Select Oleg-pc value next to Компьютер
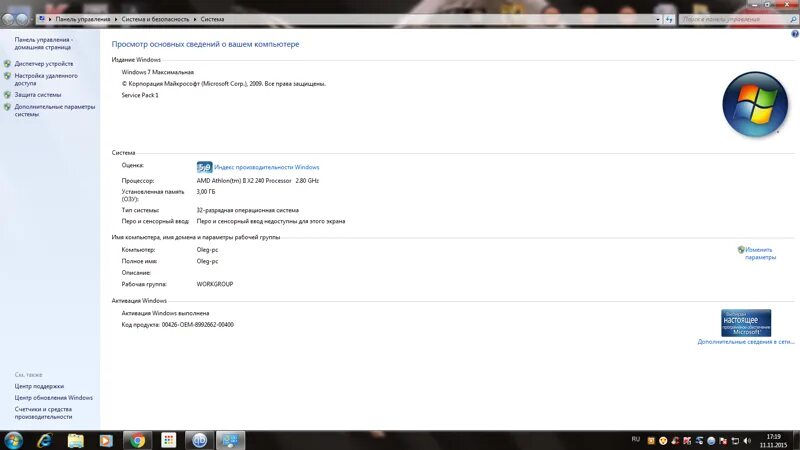This screenshot has width=800, height=450. point(207,250)
